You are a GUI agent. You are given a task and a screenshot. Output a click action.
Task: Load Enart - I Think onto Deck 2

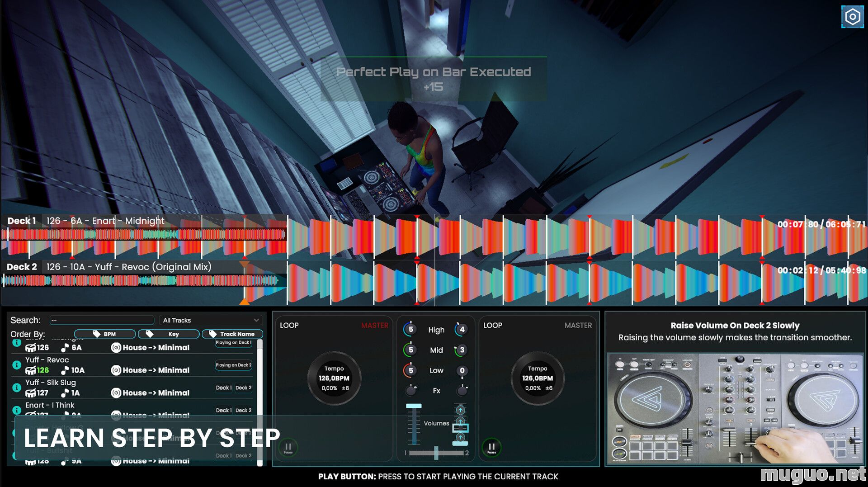tap(243, 410)
